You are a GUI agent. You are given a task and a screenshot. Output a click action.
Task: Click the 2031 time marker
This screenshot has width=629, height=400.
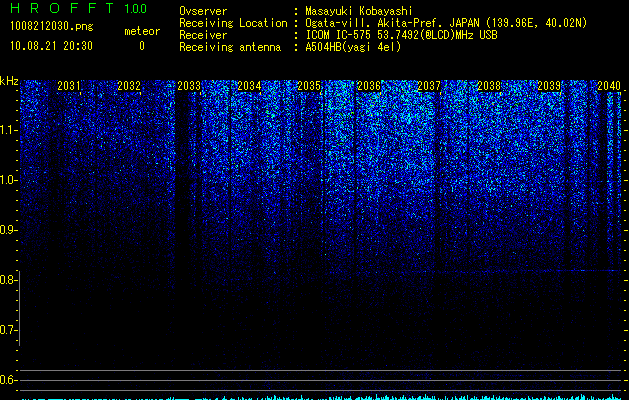pyautogui.click(x=69, y=86)
